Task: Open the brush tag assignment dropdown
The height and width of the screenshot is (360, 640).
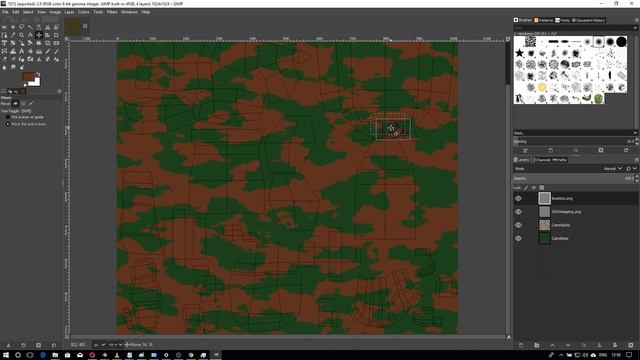Action: pos(635,133)
